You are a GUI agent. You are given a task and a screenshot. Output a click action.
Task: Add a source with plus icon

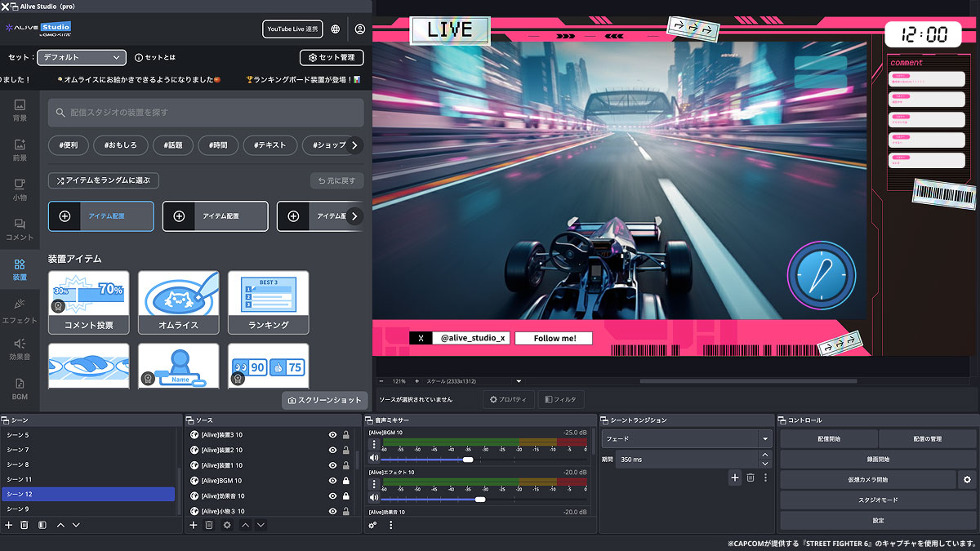194,525
